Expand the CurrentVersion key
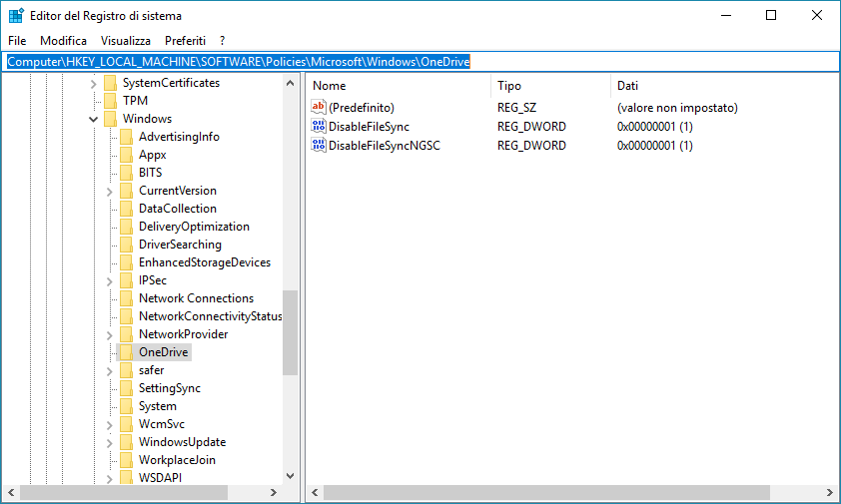Image resolution: width=841 pixels, height=504 pixels. 110,192
